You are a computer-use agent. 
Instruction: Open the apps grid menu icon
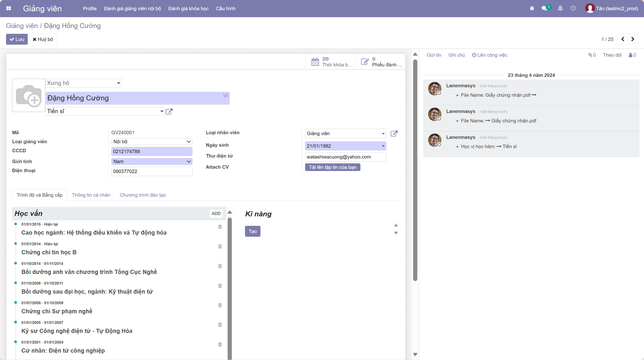pos(9,8)
